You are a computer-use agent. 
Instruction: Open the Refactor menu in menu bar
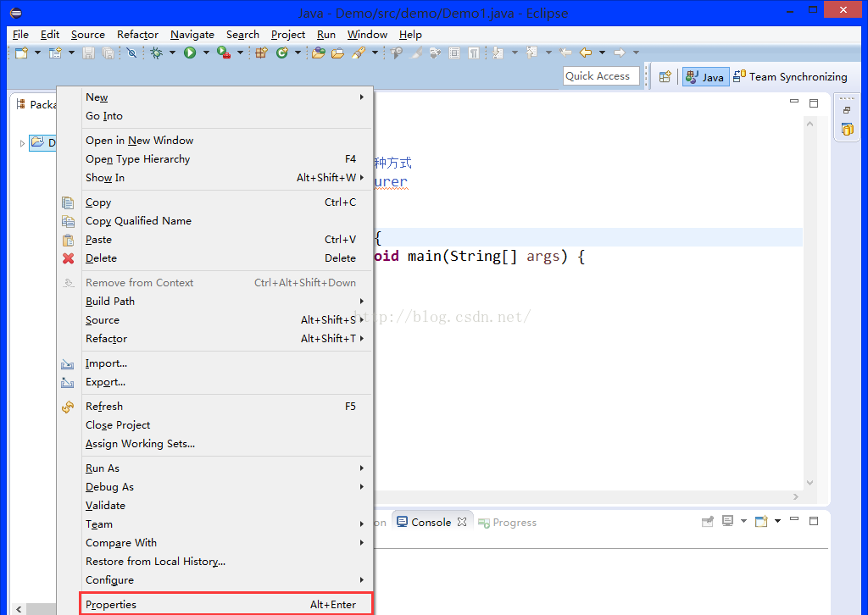pos(137,34)
